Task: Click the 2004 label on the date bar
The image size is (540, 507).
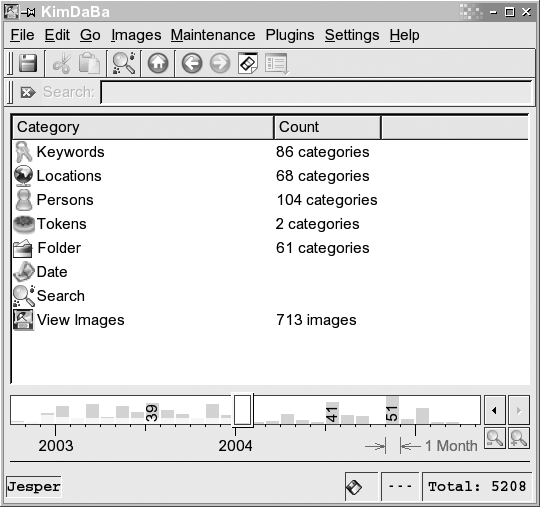Action: point(236,446)
